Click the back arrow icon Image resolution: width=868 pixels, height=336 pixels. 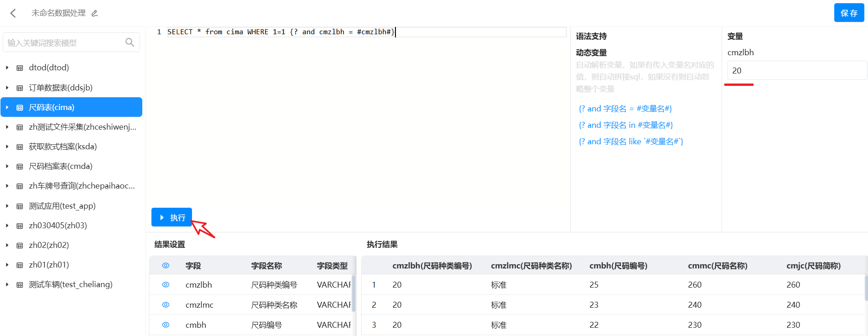[13, 13]
